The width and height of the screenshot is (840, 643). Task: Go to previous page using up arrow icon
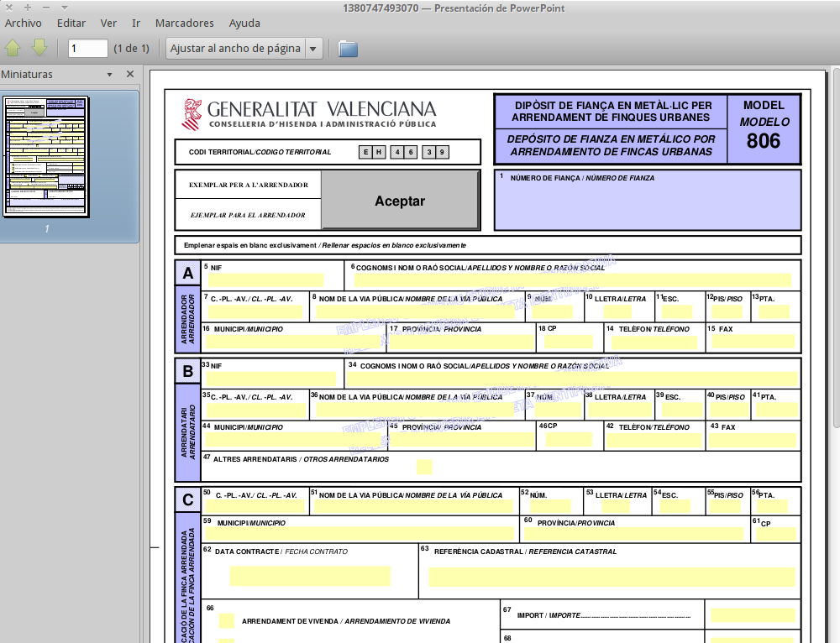coord(13,48)
